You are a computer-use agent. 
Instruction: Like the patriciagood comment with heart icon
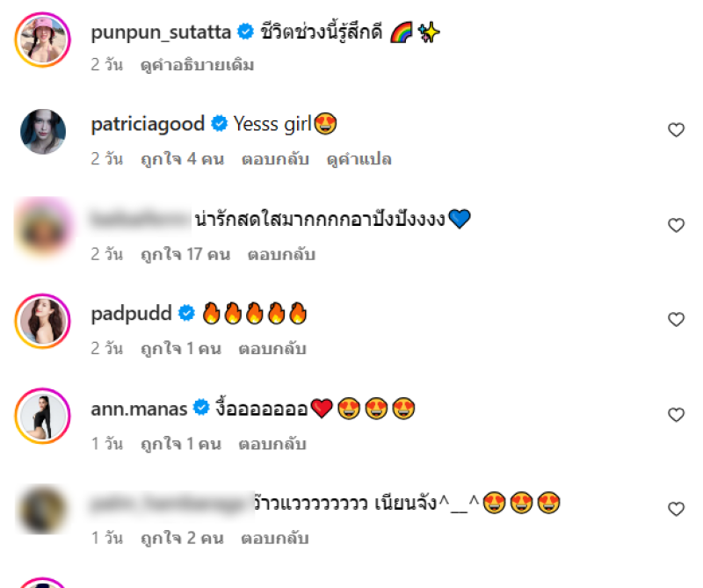(x=676, y=130)
